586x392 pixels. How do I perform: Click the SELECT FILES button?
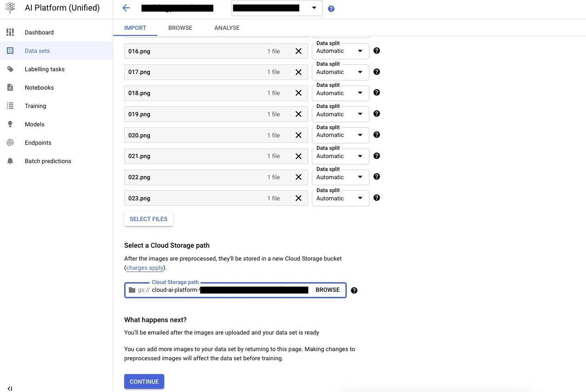149,219
